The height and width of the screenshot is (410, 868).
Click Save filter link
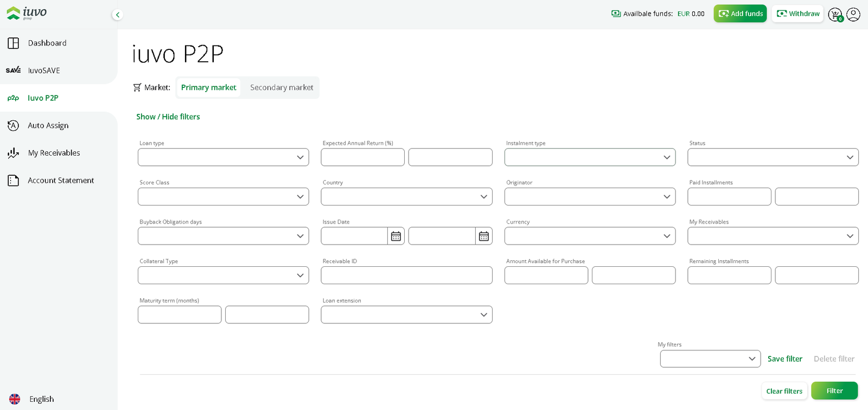coord(784,358)
